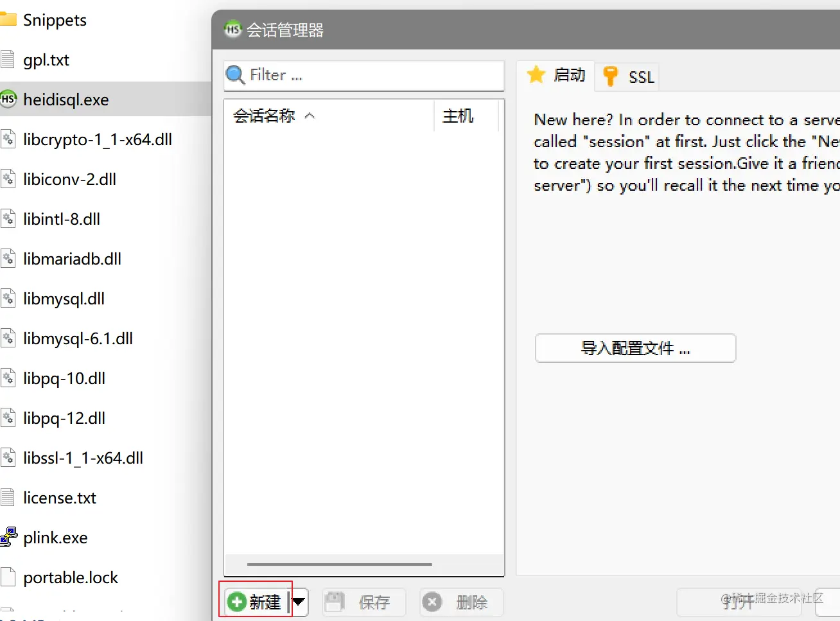The width and height of the screenshot is (840, 621).
Task: Open the 新建 dropdown arrow
Action: (x=299, y=602)
